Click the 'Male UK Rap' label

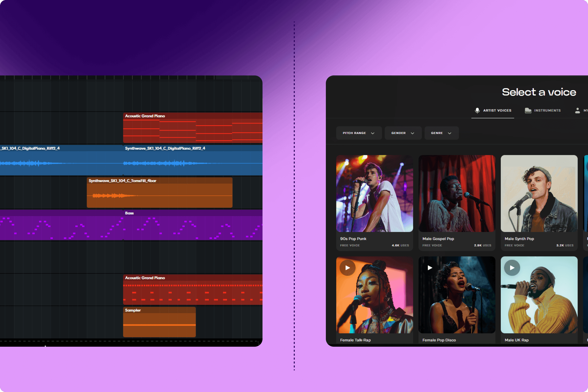[x=516, y=340]
